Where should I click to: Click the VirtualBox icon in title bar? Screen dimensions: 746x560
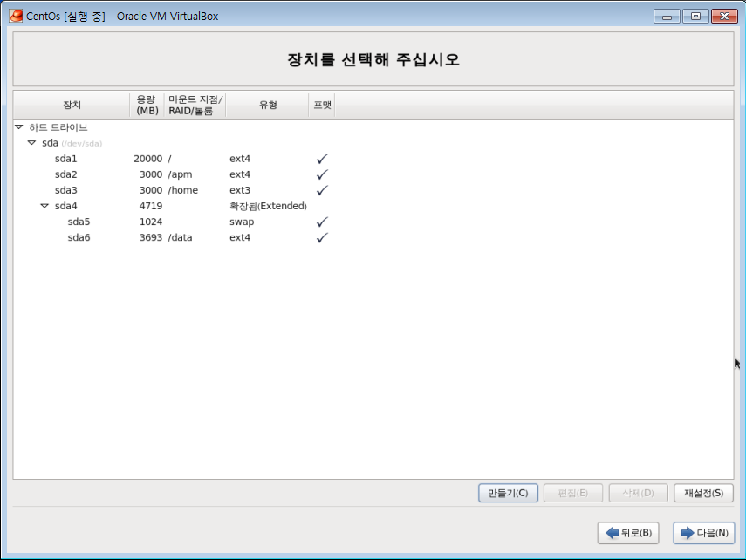16,16
